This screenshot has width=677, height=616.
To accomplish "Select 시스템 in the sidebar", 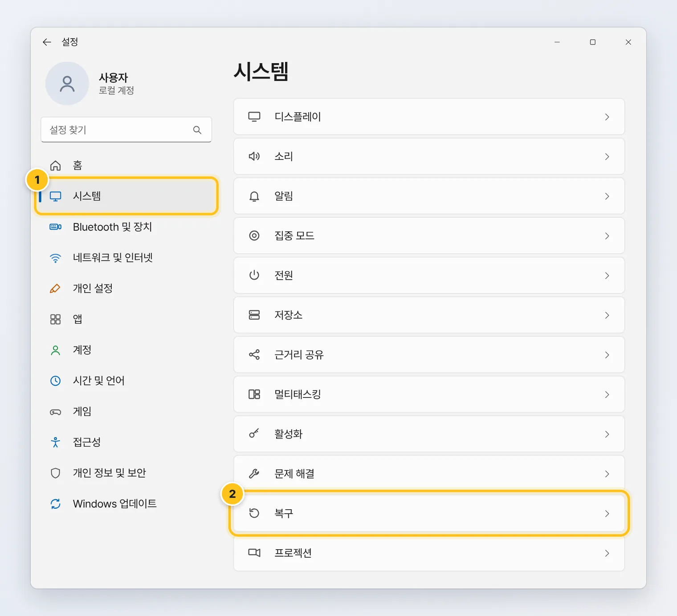I will click(x=126, y=196).
